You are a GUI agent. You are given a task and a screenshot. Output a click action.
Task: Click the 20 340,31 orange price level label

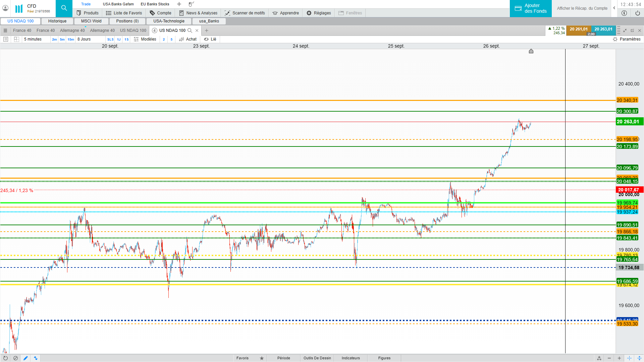(x=627, y=100)
